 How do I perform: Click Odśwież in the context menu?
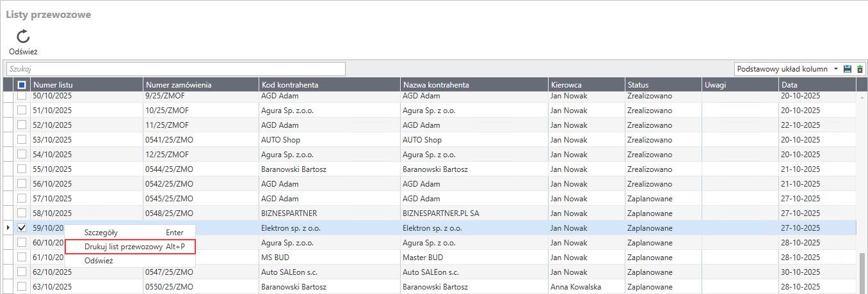click(x=99, y=260)
